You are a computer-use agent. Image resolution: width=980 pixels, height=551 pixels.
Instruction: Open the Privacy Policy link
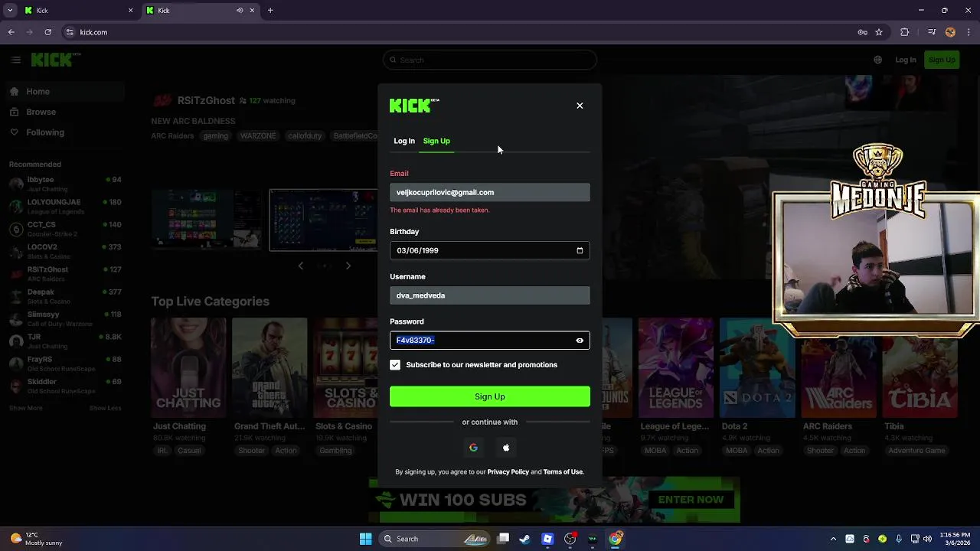(x=508, y=472)
